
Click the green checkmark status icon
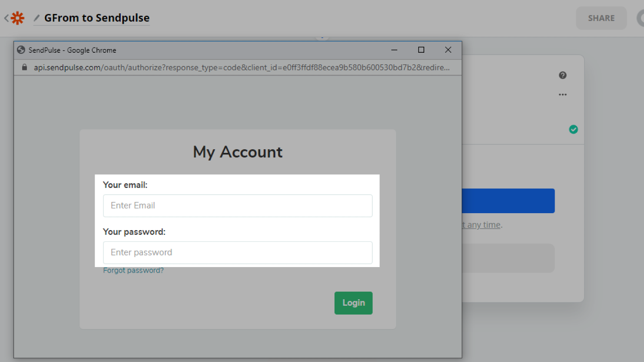[x=573, y=129]
